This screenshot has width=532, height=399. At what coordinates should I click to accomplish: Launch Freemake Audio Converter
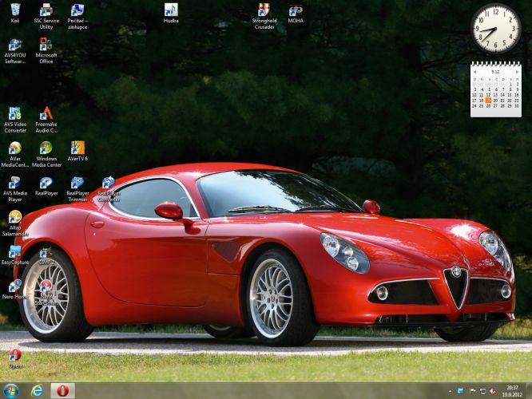click(46, 120)
